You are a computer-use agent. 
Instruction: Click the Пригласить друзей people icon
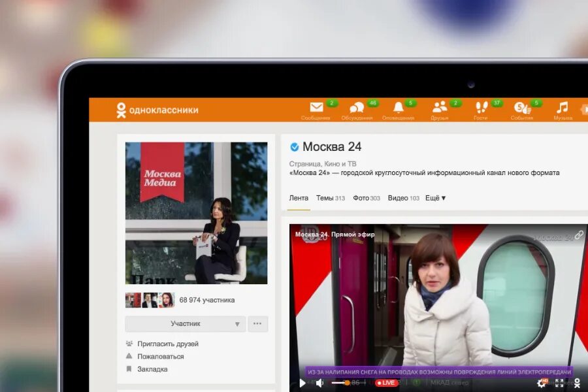(x=129, y=343)
